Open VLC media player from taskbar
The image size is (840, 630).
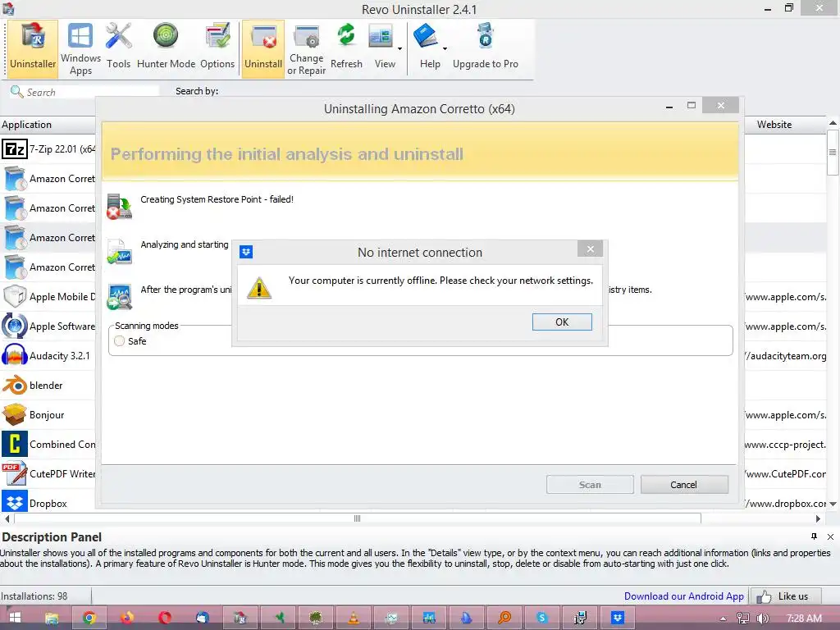point(354,618)
